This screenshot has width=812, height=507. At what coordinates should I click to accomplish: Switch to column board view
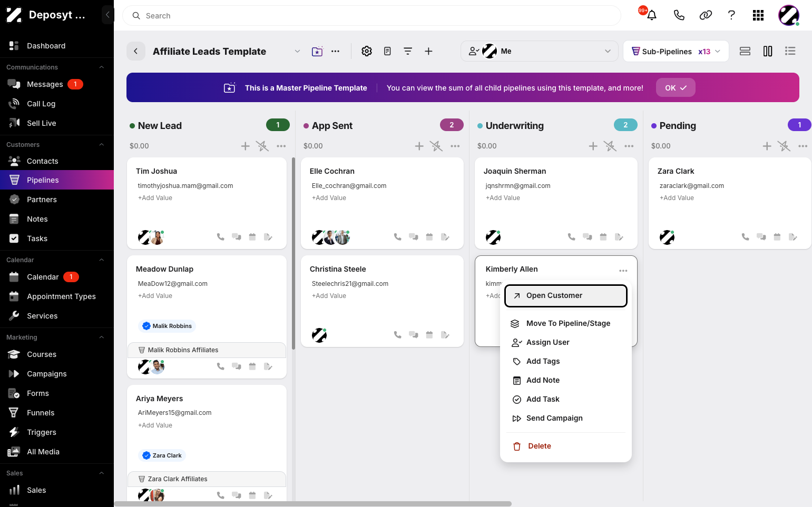pos(768,51)
